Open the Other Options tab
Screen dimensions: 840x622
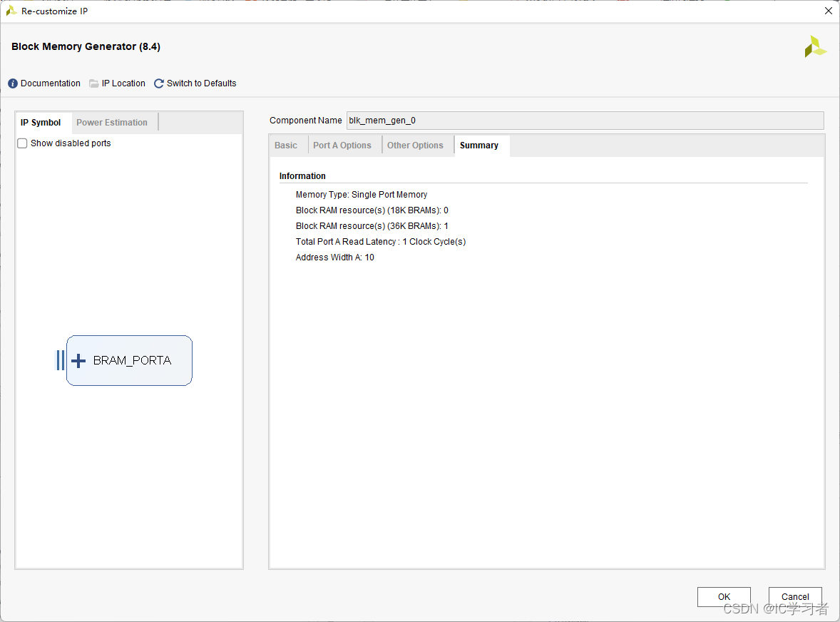tap(415, 146)
